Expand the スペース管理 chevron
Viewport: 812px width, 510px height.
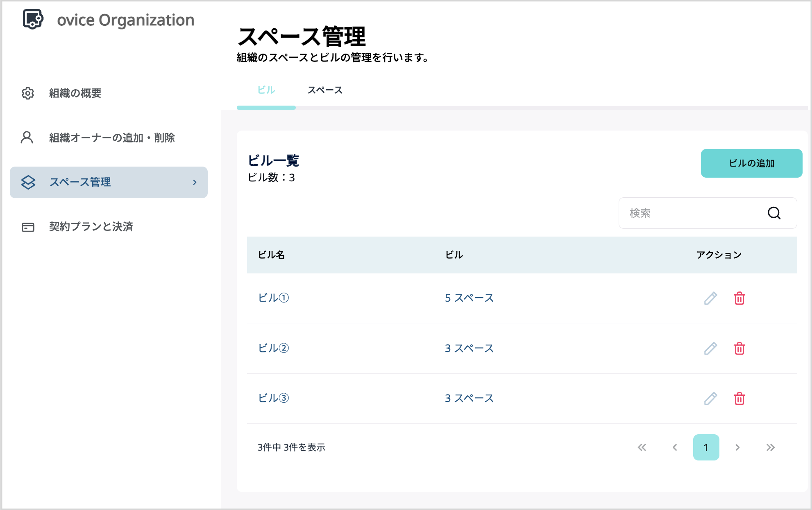195,182
